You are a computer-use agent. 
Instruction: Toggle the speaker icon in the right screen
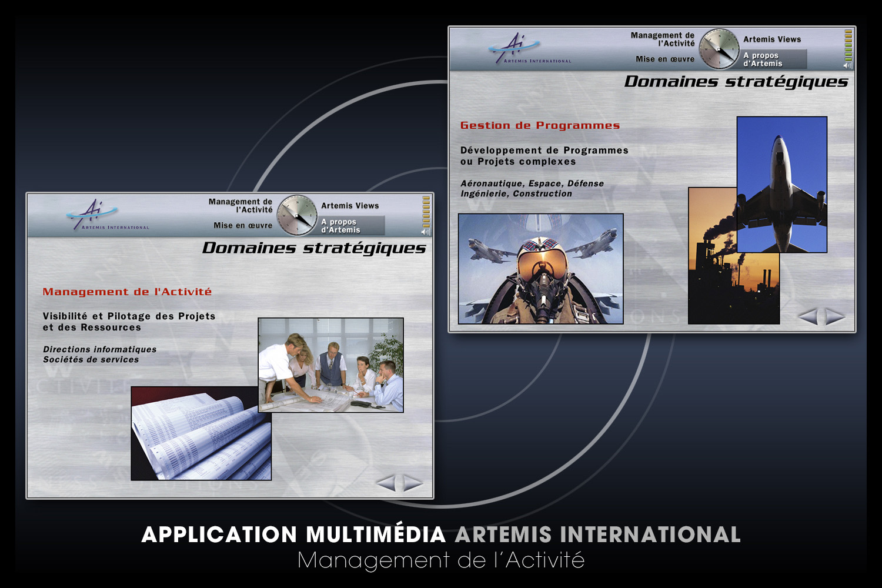848,65
